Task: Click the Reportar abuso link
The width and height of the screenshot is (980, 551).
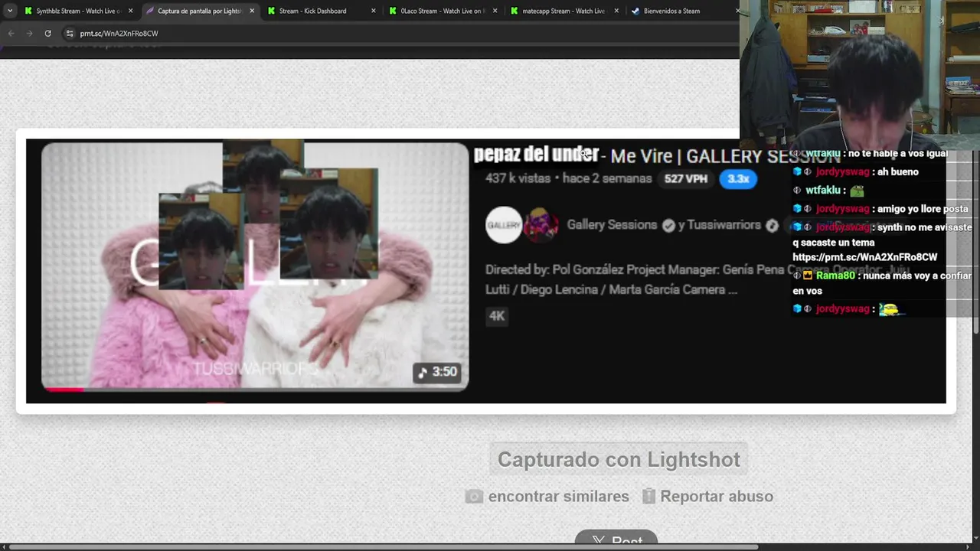Action: 717,497
